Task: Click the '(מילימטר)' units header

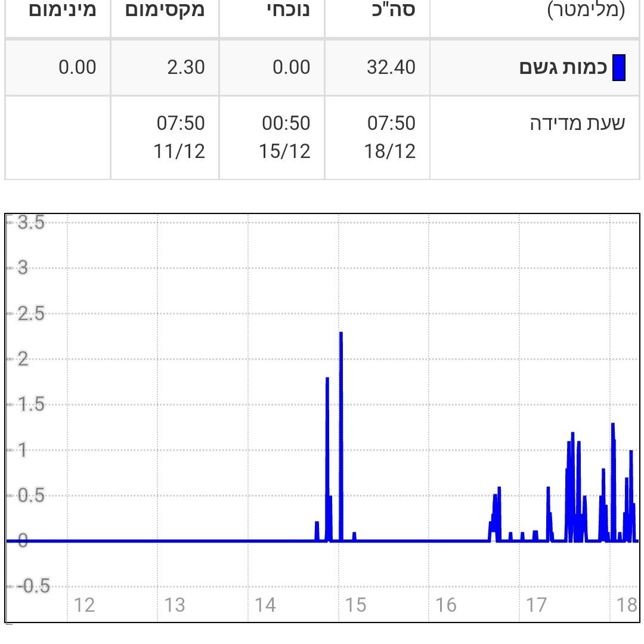Action: click(586, 11)
